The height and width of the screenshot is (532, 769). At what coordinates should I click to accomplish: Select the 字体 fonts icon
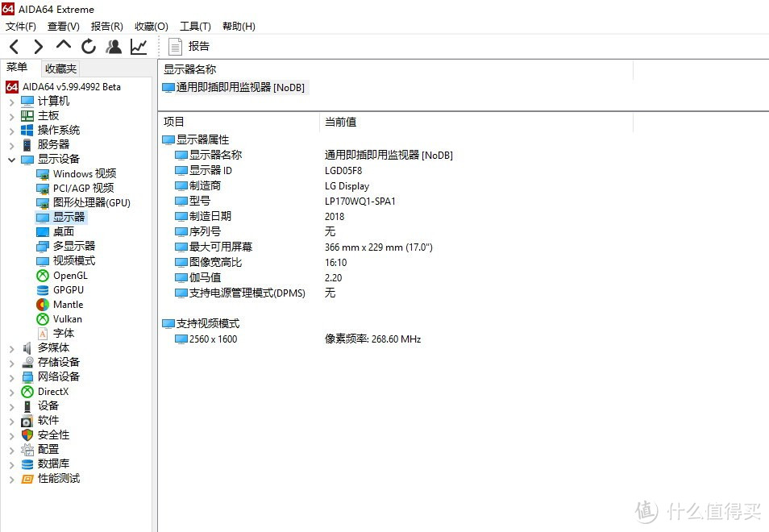coord(43,334)
